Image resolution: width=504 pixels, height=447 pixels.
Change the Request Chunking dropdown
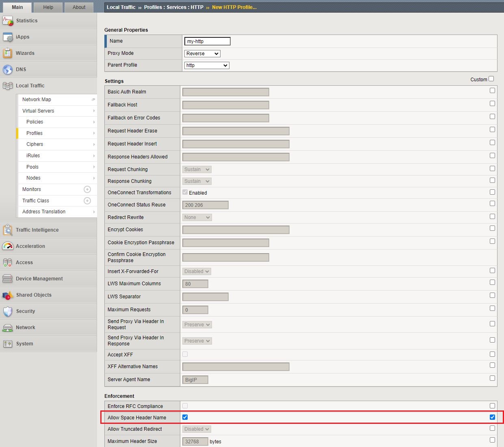pos(196,169)
